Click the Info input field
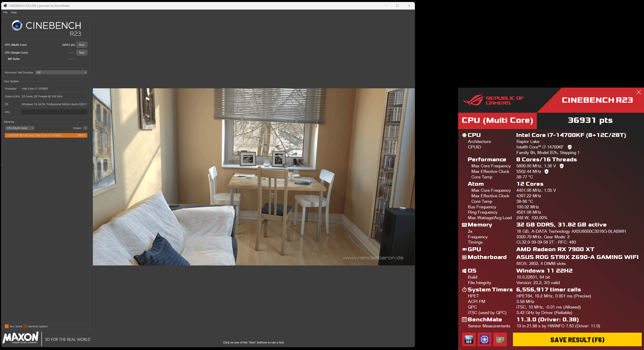The image size is (644, 350). click(x=54, y=112)
